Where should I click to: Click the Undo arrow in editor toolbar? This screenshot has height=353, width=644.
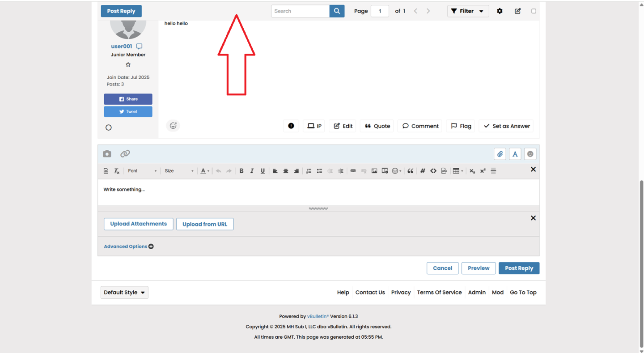(218, 171)
